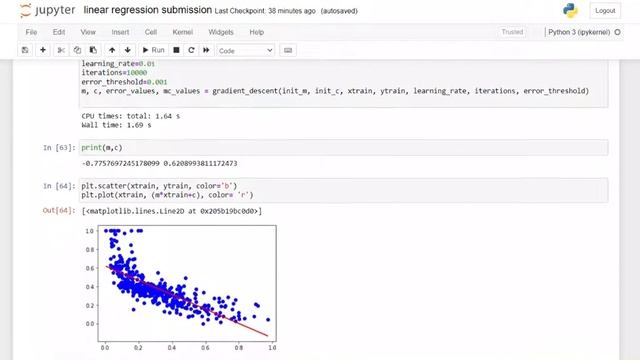
Task: Cut selected cells with scissors icon
Action: coord(61,50)
